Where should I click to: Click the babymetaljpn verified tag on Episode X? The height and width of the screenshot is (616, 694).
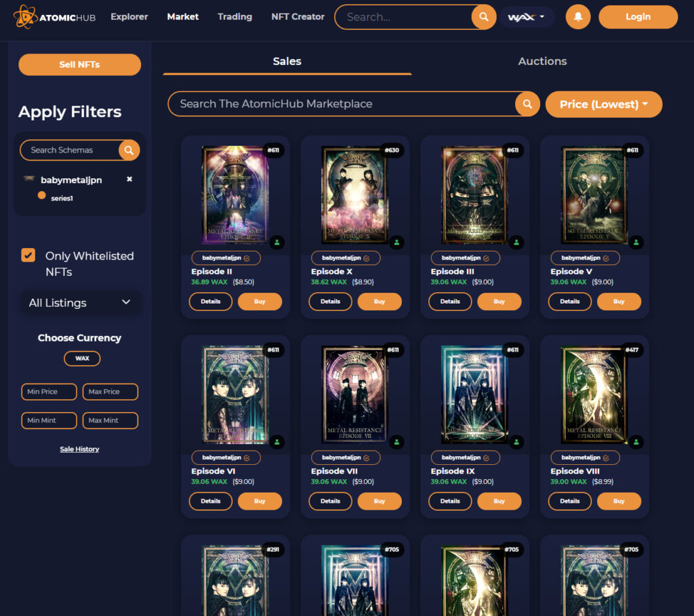(x=346, y=258)
